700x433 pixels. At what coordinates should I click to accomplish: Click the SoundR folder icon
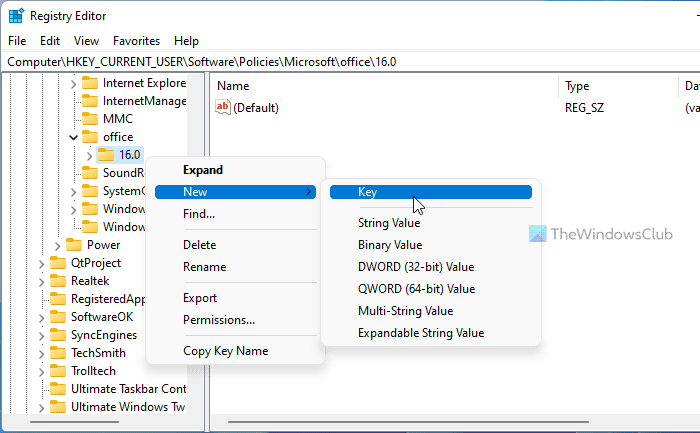[x=90, y=173]
